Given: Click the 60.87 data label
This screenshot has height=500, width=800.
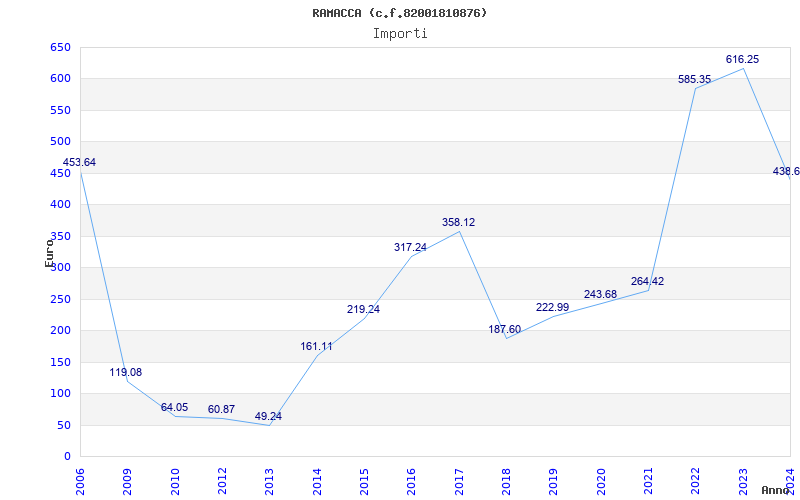Looking at the screenshot, I should 221,410.
